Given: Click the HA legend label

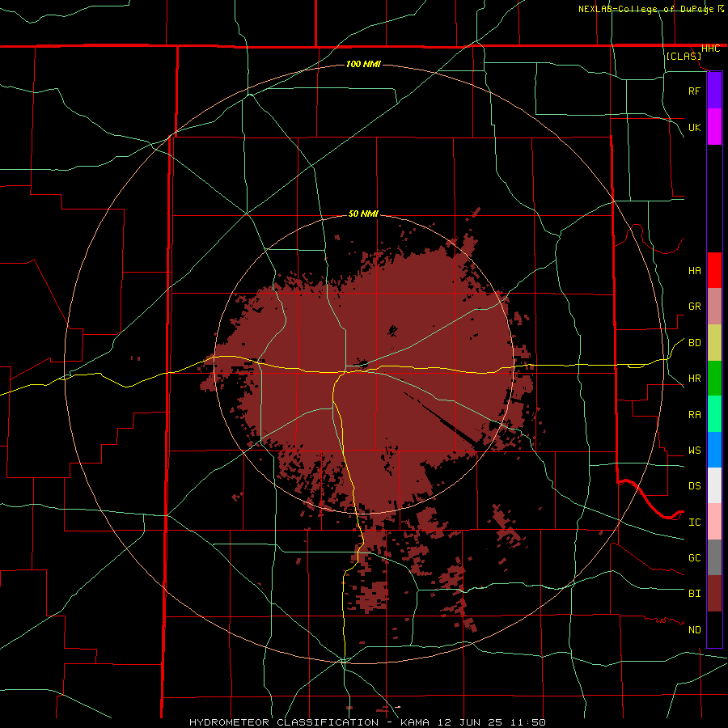Looking at the screenshot, I should (694, 270).
